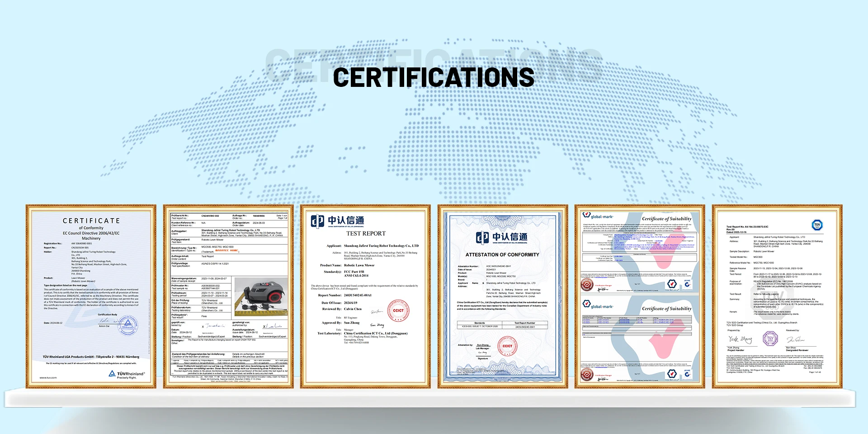Open the TÜV Rheinland EC conformity certificate
Viewport: 868px width, 434px height.
(x=91, y=296)
